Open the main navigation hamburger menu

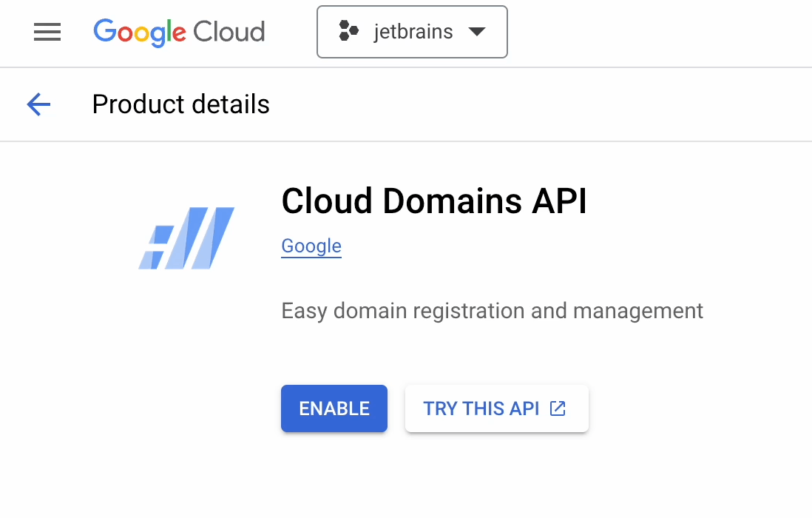click(x=47, y=32)
